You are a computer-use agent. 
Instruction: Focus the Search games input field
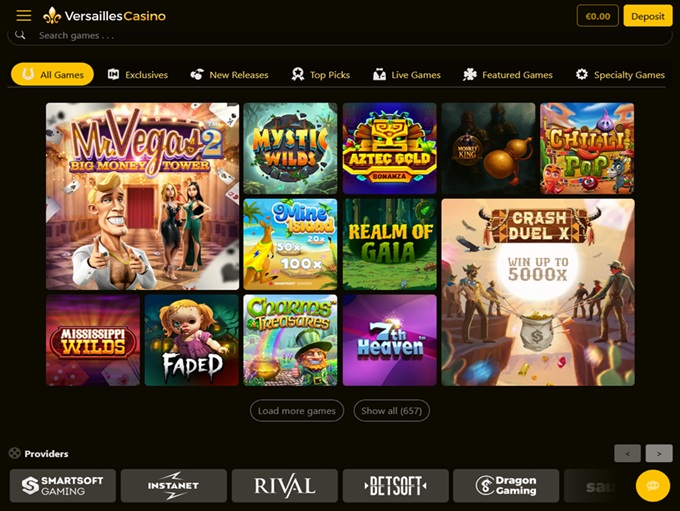click(x=340, y=36)
